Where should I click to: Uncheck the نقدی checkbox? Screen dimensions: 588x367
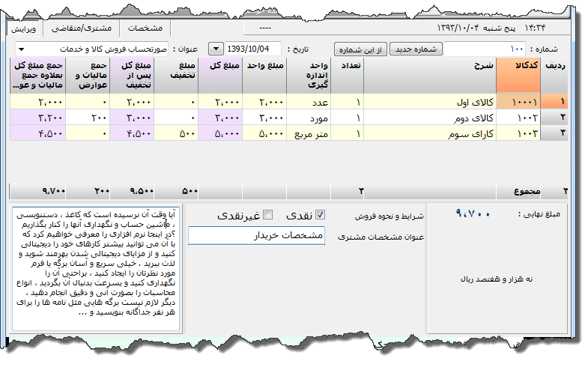pyautogui.click(x=321, y=216)
